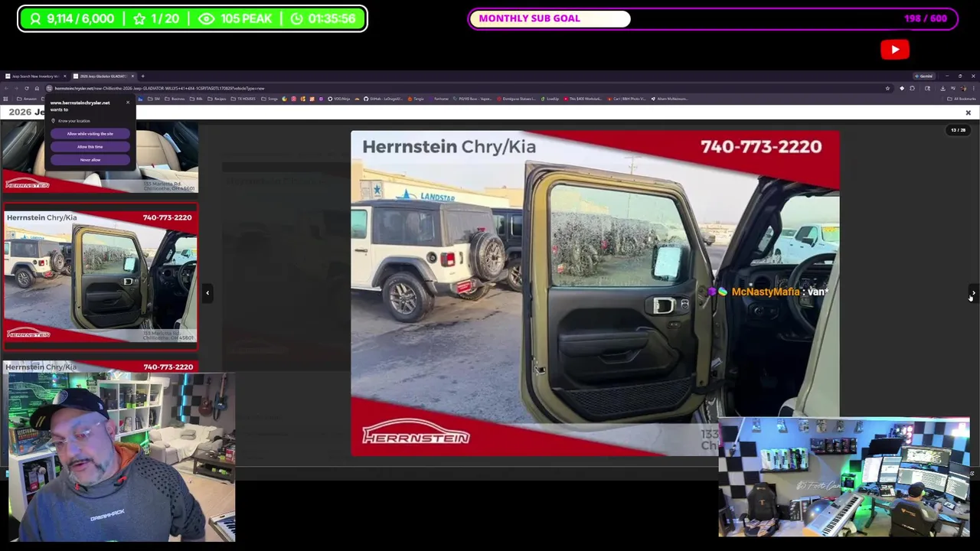
Task: Click the 740-773-2220 phone number on photo
Action: pyautogui.click(x=760, y=147)
